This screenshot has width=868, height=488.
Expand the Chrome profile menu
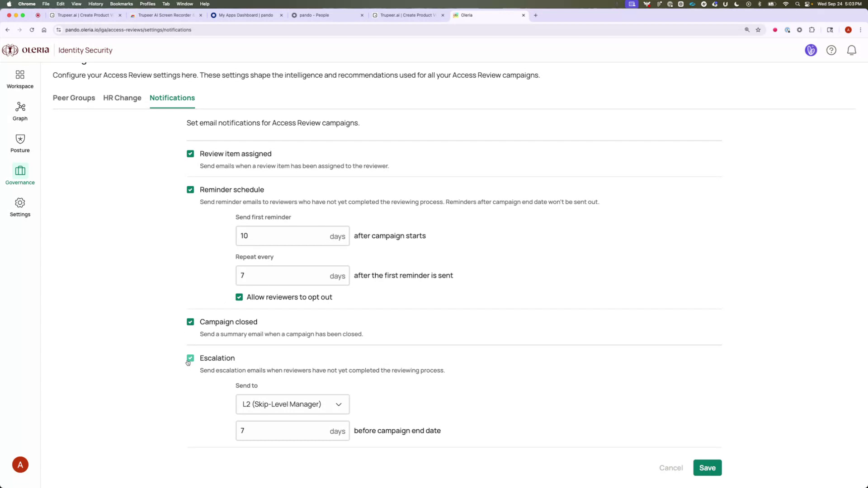pyautogui.click(x=849, y=30)
